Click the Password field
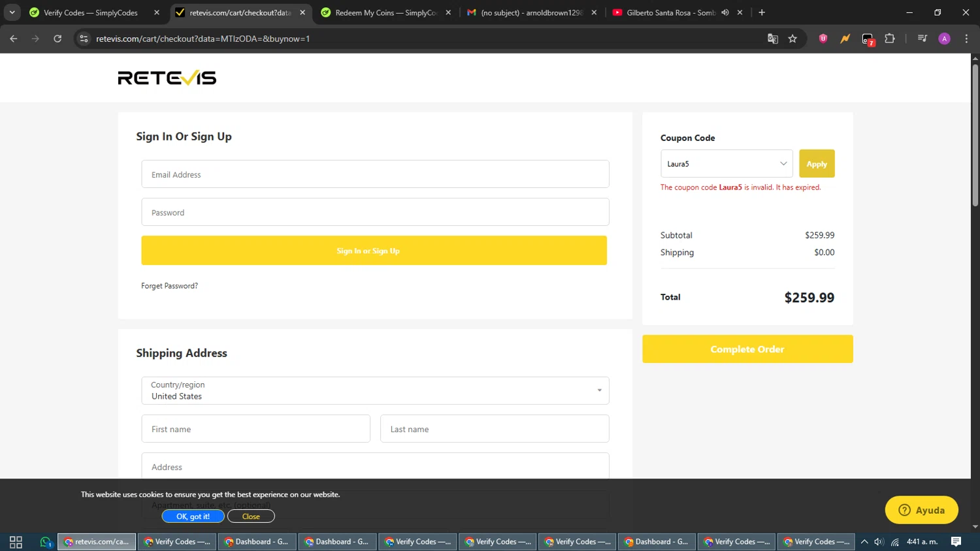Image resolution: width=980 pixels, height=551 pixels. (375, 212)
